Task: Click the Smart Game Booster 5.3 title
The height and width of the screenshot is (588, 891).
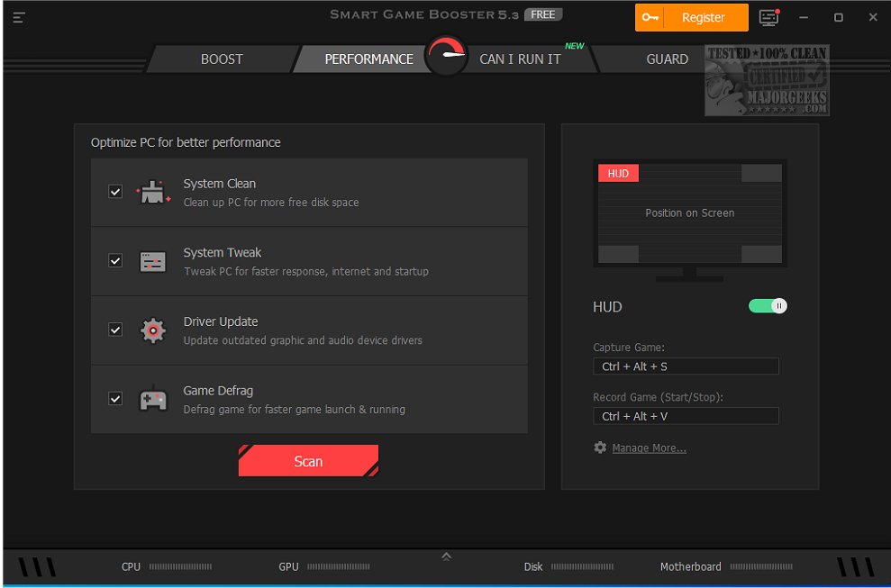Action: click(424, 14)
